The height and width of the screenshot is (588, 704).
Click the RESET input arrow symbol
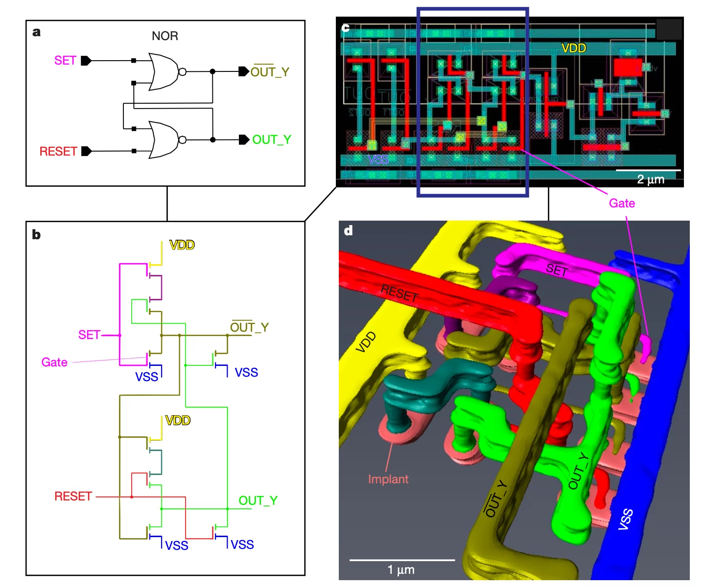click(87, 152)
